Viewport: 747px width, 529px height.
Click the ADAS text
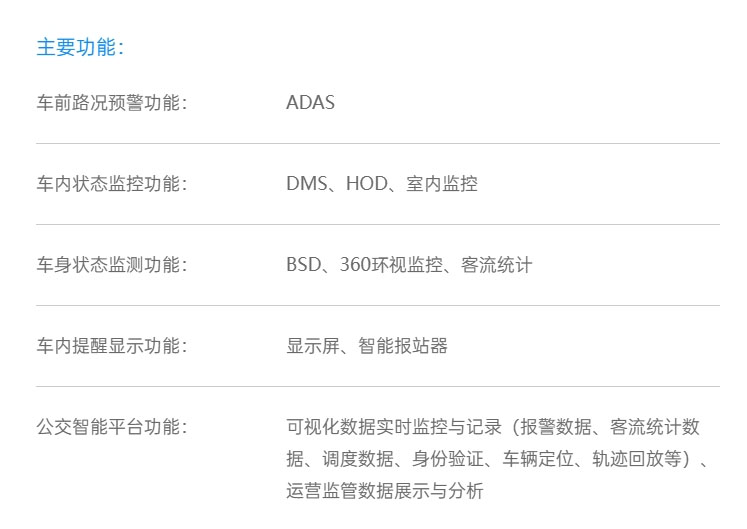pos(310,103)
